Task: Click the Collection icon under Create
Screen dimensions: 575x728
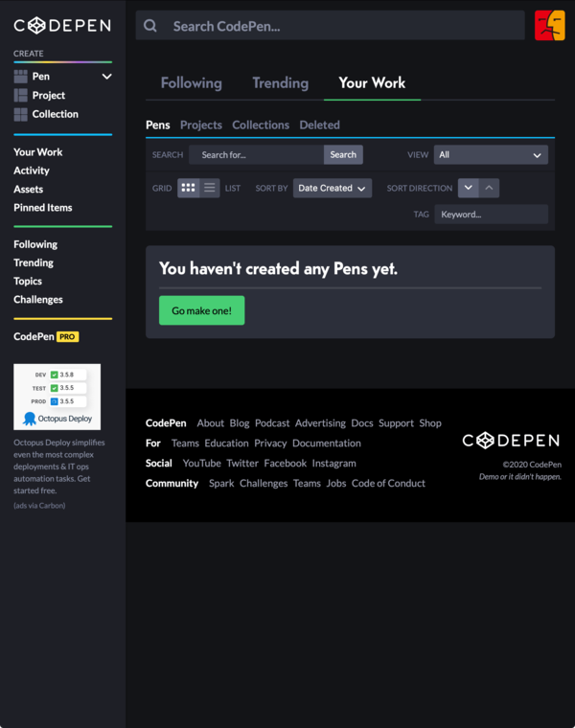Action: [20, 114]
